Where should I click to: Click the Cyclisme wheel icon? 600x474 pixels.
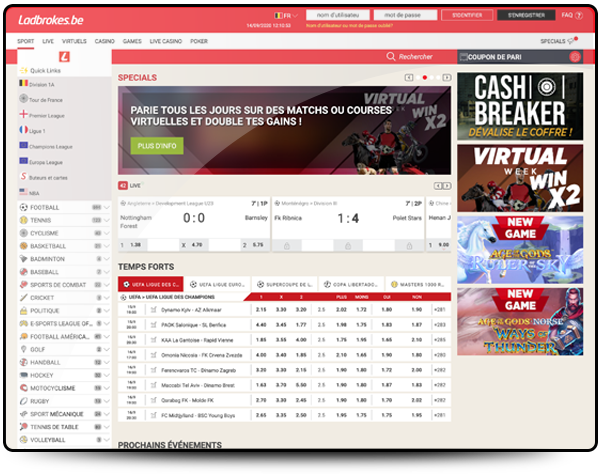click(x=24, y=233)
